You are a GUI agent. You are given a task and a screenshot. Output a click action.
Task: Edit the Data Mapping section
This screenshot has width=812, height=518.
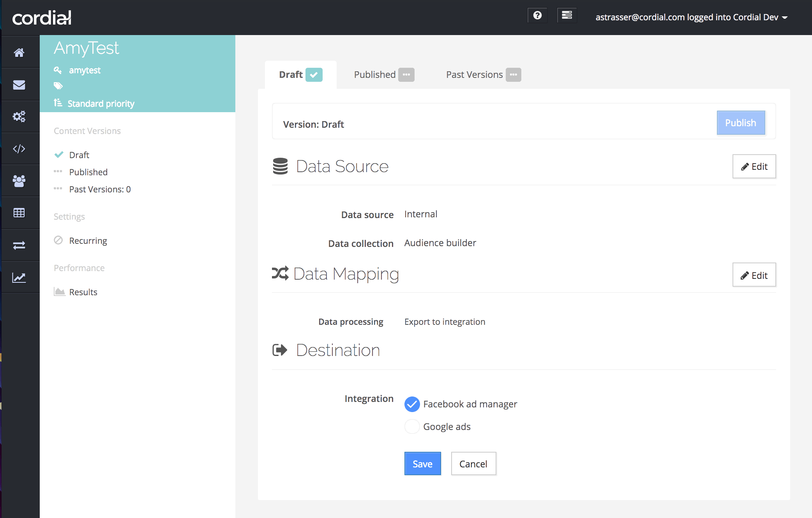[x=754, y=275]
